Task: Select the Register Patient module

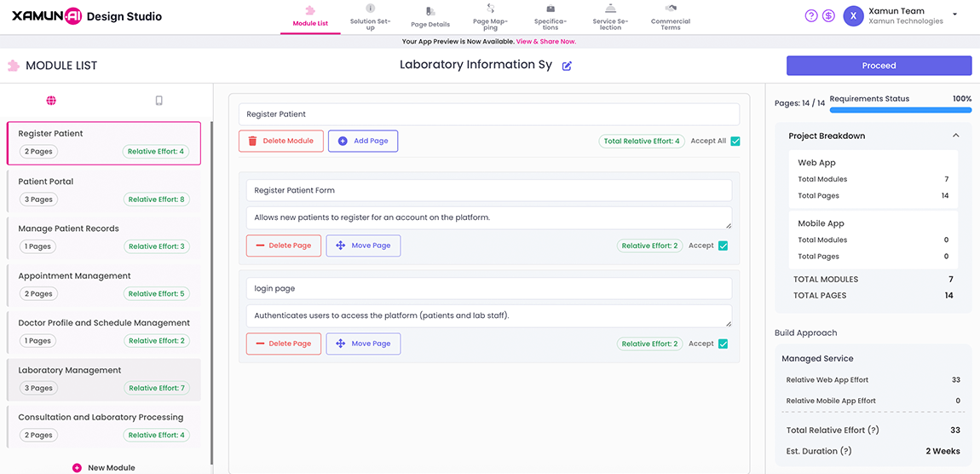Action: click(104, 142)
